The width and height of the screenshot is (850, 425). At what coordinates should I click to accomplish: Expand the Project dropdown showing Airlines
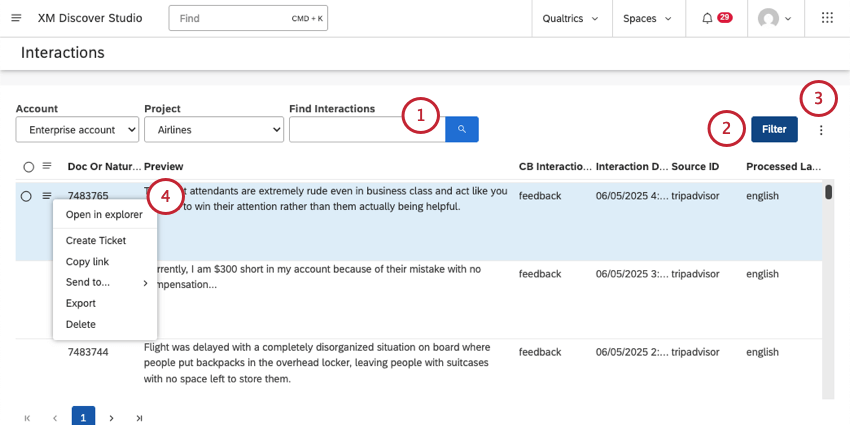(x=214, y=129)
